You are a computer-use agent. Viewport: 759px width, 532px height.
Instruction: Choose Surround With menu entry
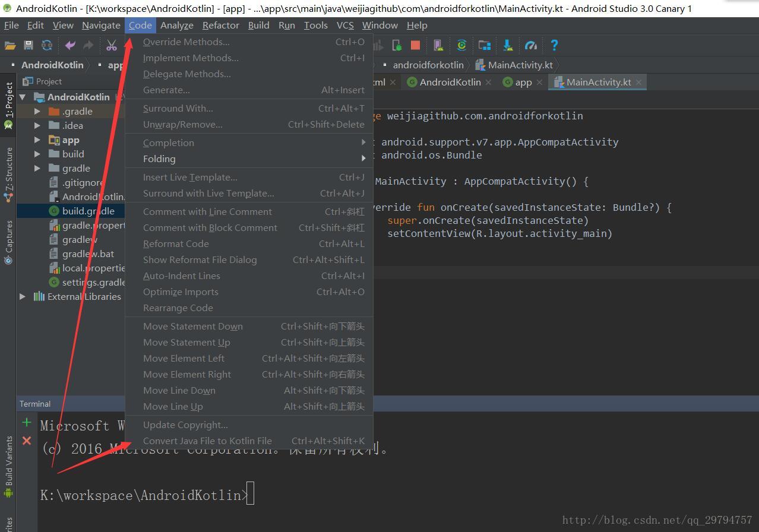coord(249,108)
